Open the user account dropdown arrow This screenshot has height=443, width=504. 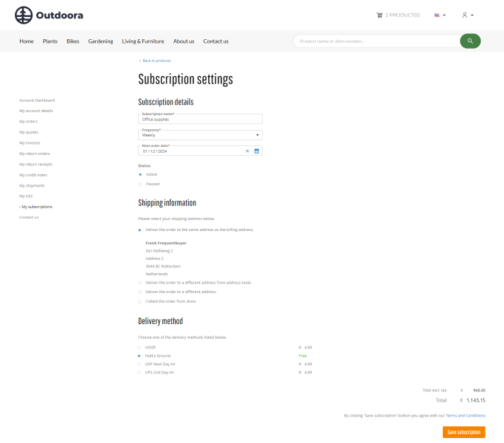tap(472, 16)
